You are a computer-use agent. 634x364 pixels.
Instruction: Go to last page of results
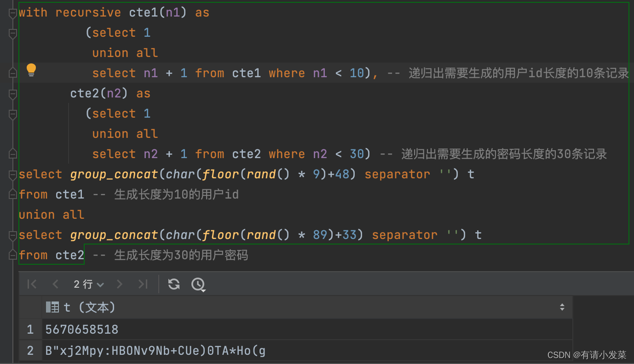coord(143,284)
